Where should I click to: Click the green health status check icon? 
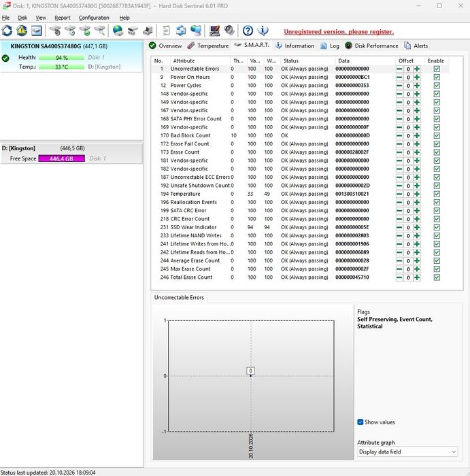pyautogui.click(x=5, y=58)
